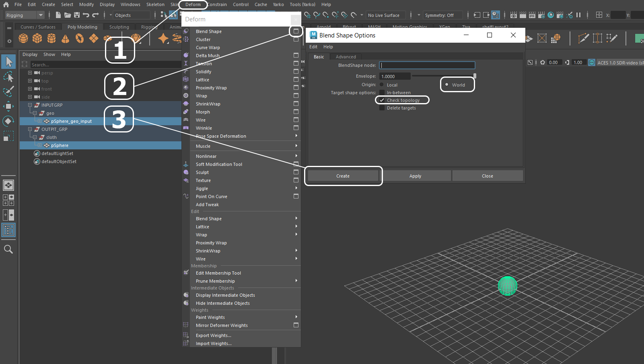Click the magnifier search icon in left sidebar

8,249
